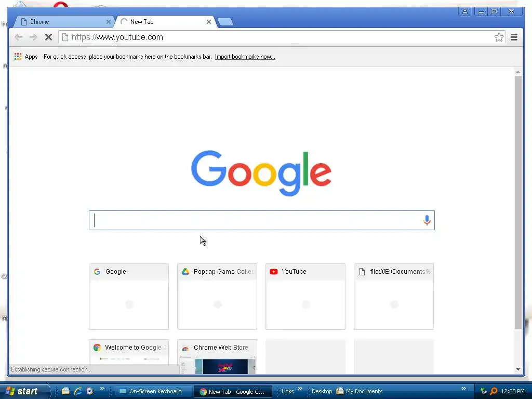This screenshot has height=399, width=532.
Task: Expand the taskbar toolbar overflow chevron
Action: coord(464,389)
